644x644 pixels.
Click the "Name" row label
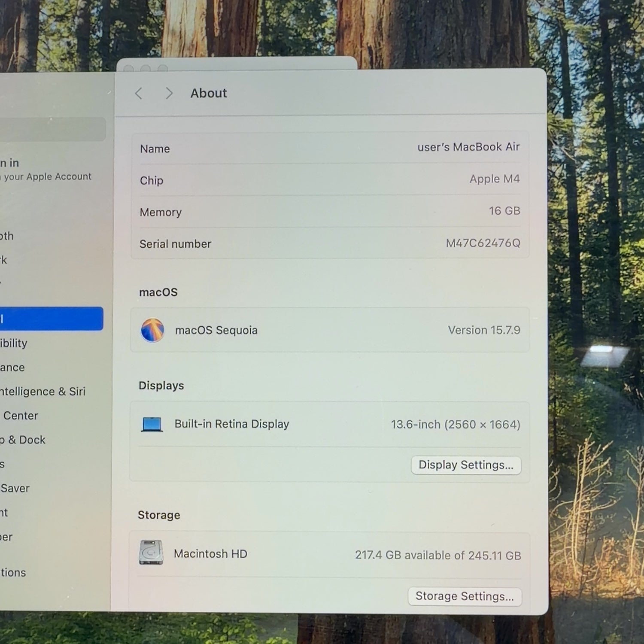coord(155,149)
